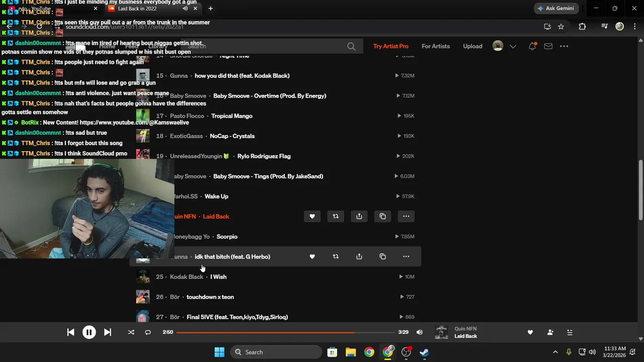Open the Chrome profile avatar
This screenshot has height=362, width=644.
619,27
